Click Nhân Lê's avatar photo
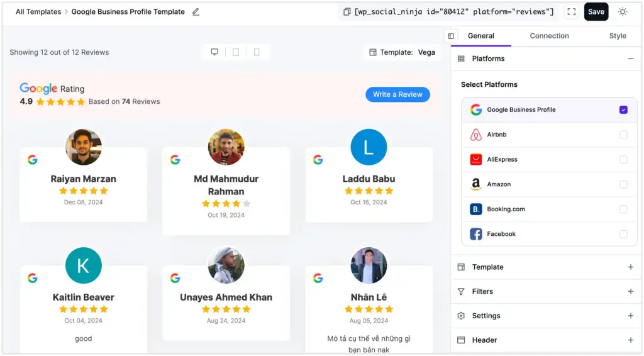The height and width of the screenshot is (356, 644). point(369,265)
